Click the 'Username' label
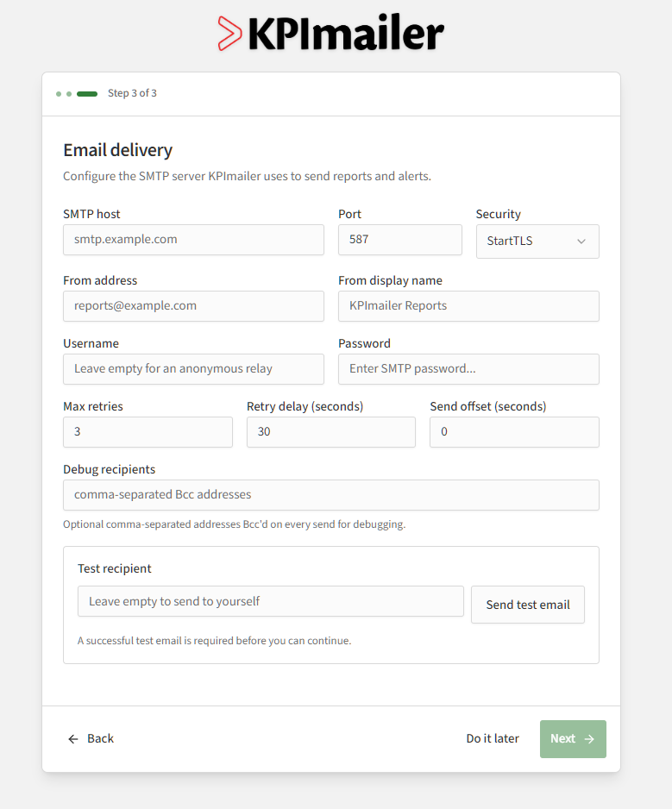Screen dimensions: 672x809 (x=91, y=343)
